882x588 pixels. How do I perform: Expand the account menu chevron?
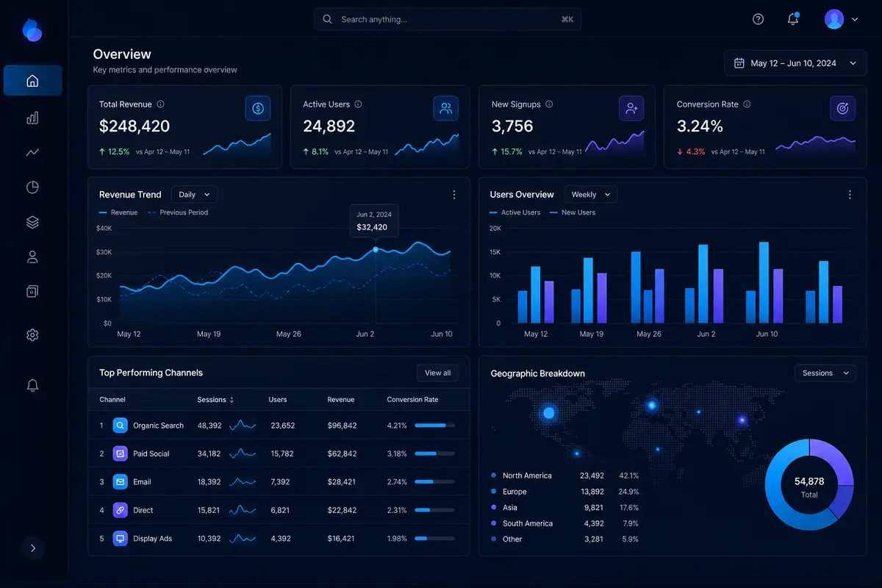(854, 20)
